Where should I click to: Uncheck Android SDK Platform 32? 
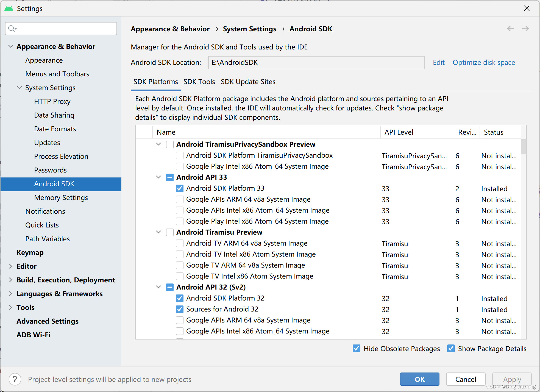pos(180,298)
